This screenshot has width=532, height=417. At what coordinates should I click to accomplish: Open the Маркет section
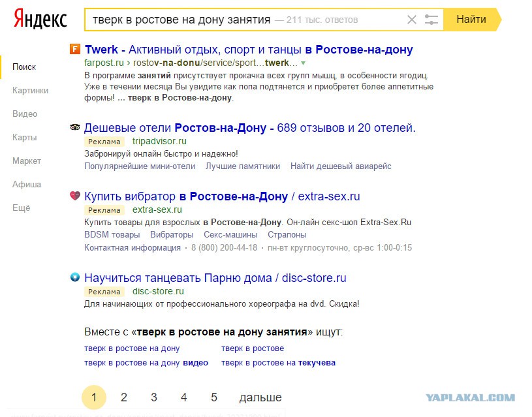click(x=27, y=161)
